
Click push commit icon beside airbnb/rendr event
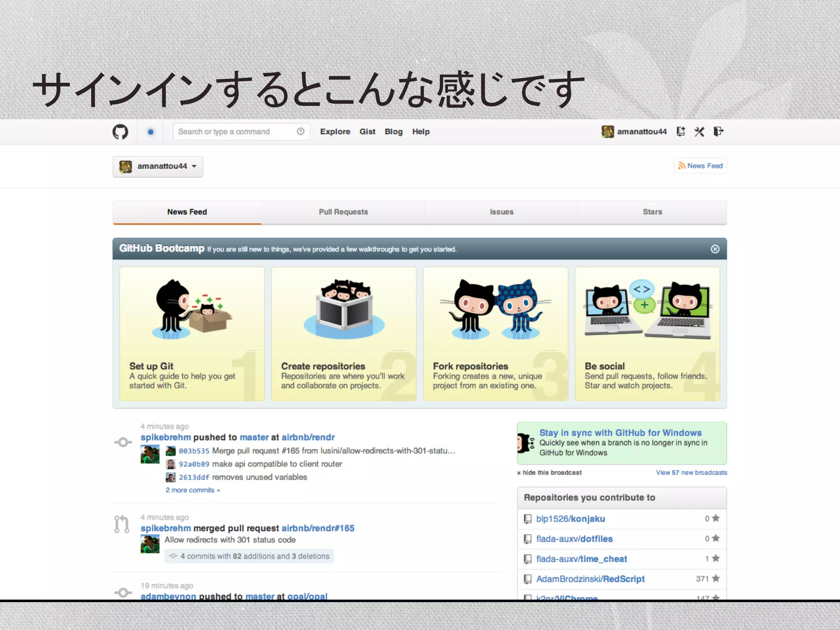[x=123, y=442]
